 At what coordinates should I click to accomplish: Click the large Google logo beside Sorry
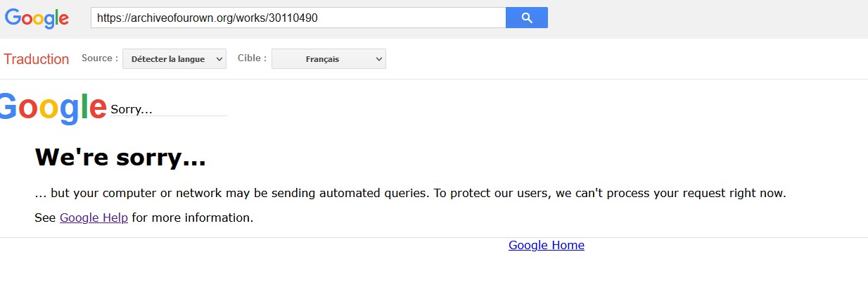click(x=53, y=108)
